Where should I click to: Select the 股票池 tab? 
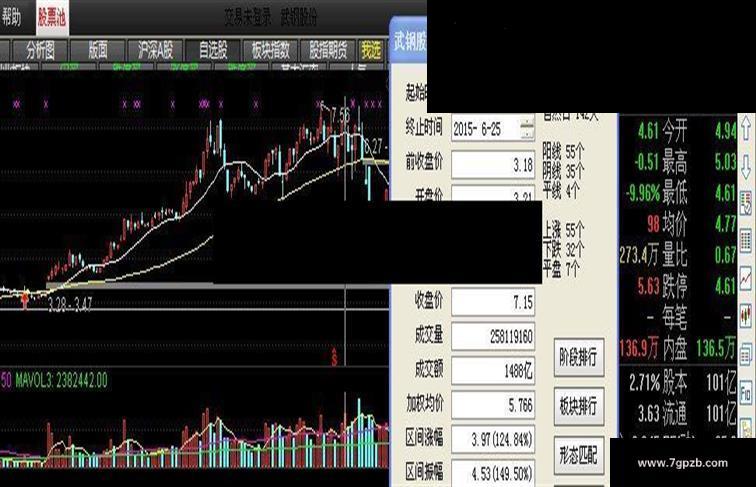click(x=52, y=17)
